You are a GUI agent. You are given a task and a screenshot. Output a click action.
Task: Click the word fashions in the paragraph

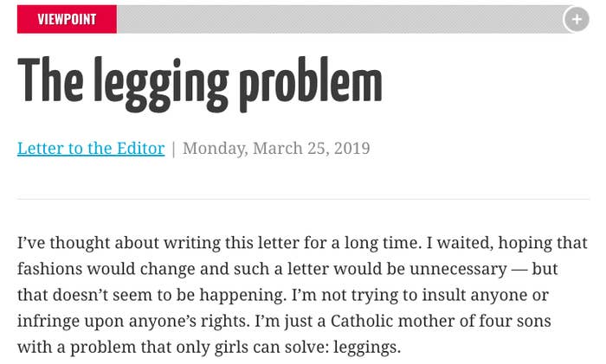coord(50,269)
